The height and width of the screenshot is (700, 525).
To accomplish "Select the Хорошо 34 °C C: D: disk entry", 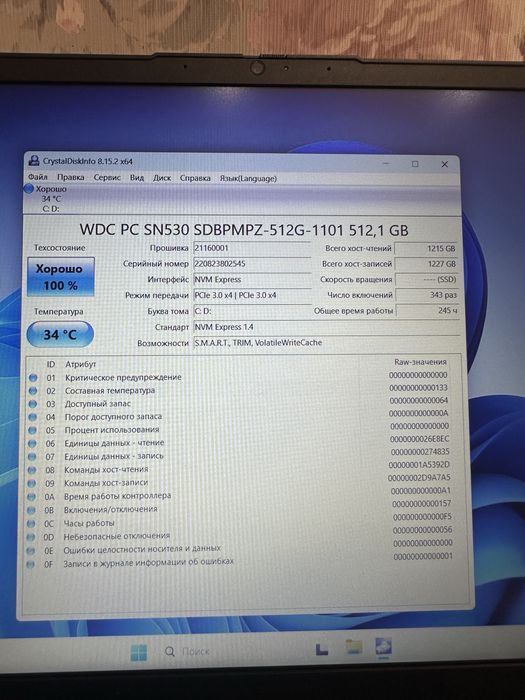I will click(x=46, y=198).
